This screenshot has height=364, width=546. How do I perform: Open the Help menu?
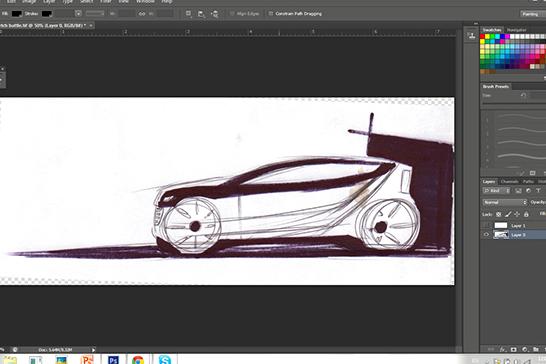coord(167,1)
